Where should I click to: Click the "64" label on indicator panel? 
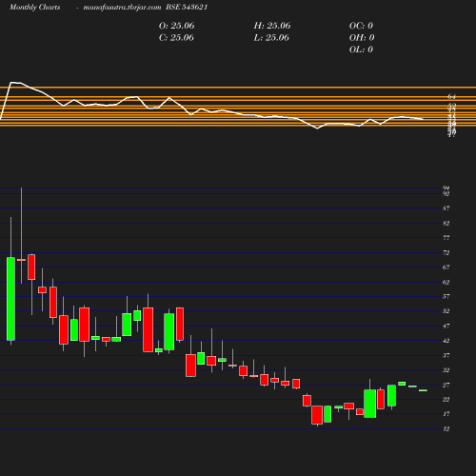[x=451, y=96]
